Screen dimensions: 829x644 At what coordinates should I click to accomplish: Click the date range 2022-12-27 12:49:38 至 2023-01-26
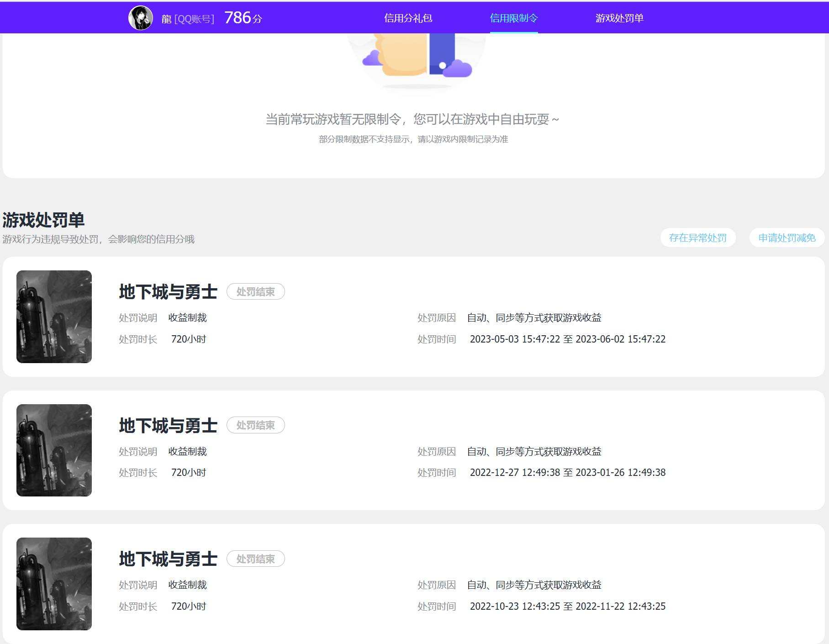point(568,472)
